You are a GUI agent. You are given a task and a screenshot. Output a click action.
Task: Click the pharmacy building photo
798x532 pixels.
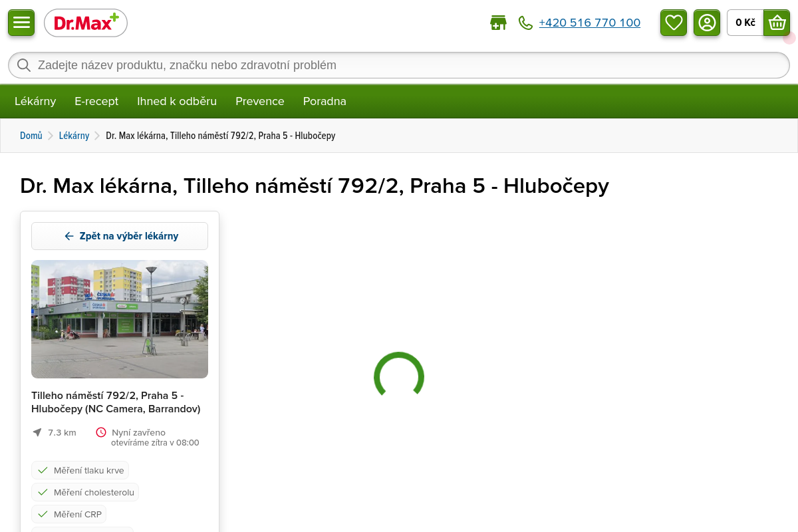(120, 319)
